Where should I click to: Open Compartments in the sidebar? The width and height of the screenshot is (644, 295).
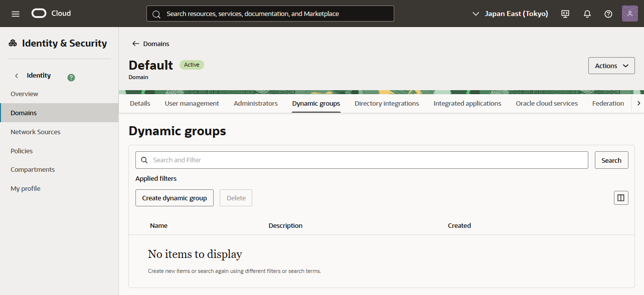[33, 169]
